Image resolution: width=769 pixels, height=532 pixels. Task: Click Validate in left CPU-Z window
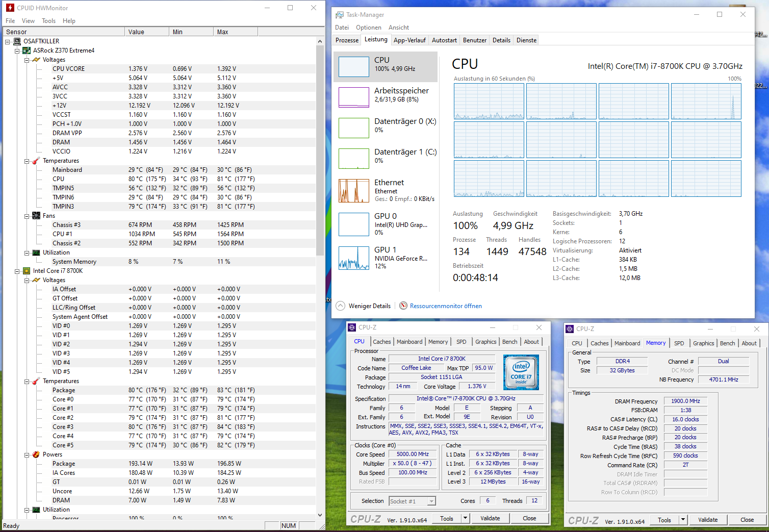(x=490, y=518)
